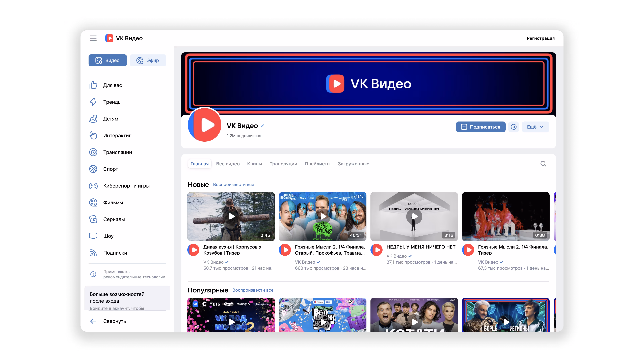Select the Плейлисты tab
The image size is (644, 362).
(x=317, y=164)
